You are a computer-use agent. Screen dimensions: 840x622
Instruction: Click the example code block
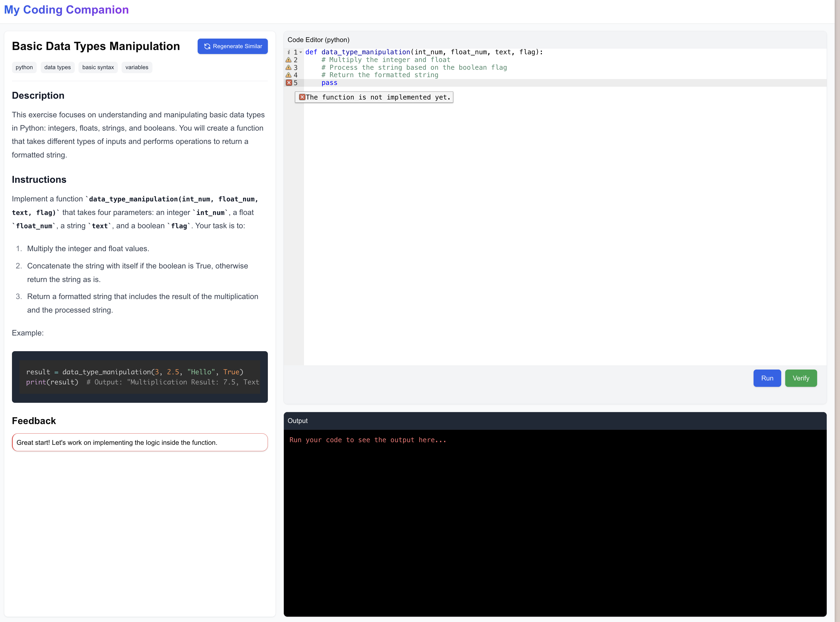coord(140,377)
